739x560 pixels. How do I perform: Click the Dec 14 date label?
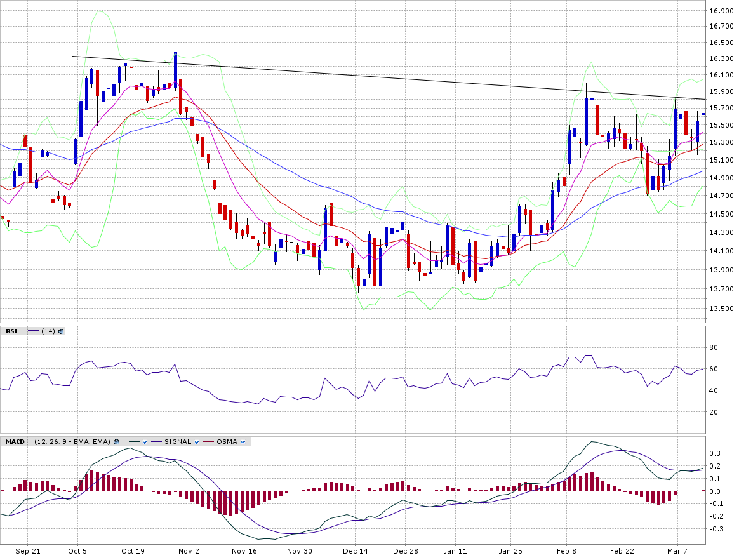[356, 551]
